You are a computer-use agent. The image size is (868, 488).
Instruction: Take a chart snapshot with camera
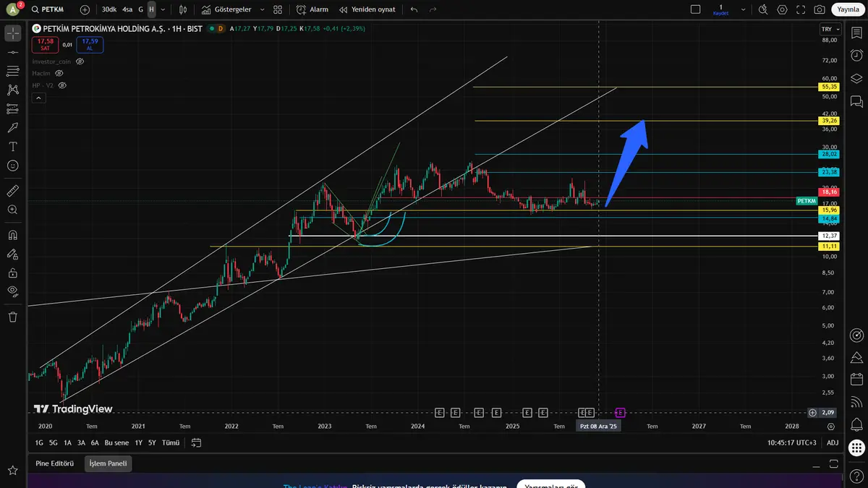pos(820,9)
